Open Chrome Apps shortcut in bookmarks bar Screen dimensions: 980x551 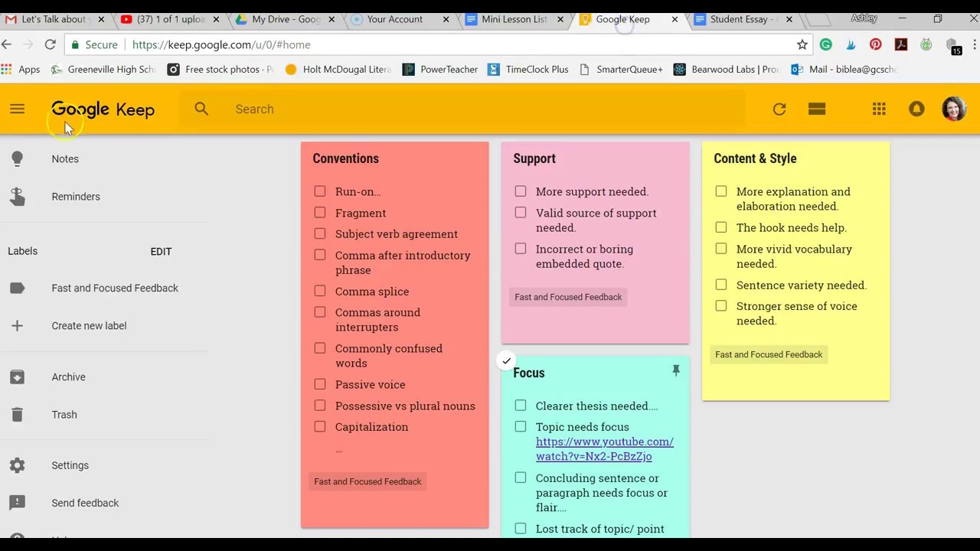pyautogui.click(x=21, y=69)
